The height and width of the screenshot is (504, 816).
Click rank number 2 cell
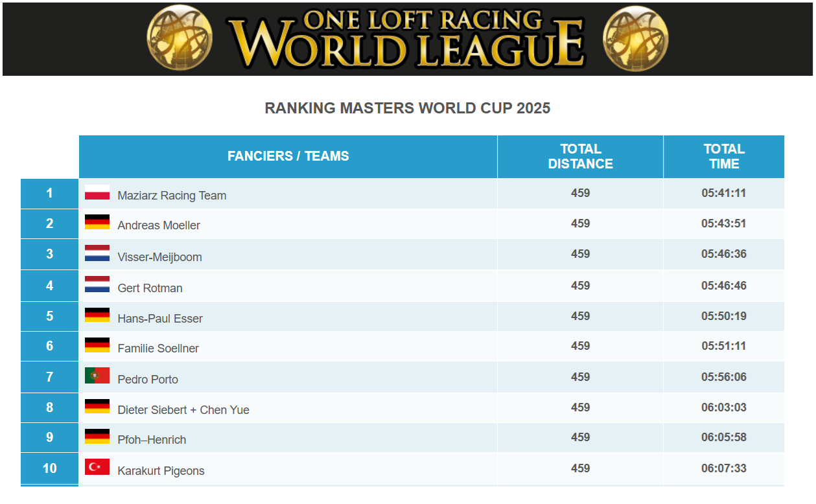(49, 224)
